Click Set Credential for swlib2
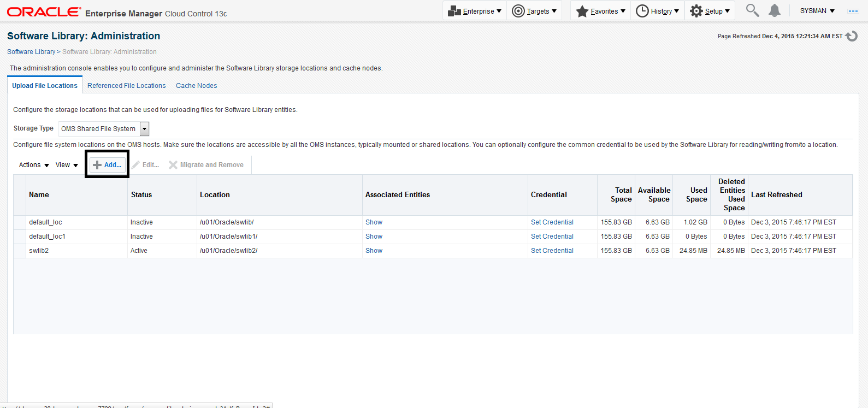 (x=552, y=251)
